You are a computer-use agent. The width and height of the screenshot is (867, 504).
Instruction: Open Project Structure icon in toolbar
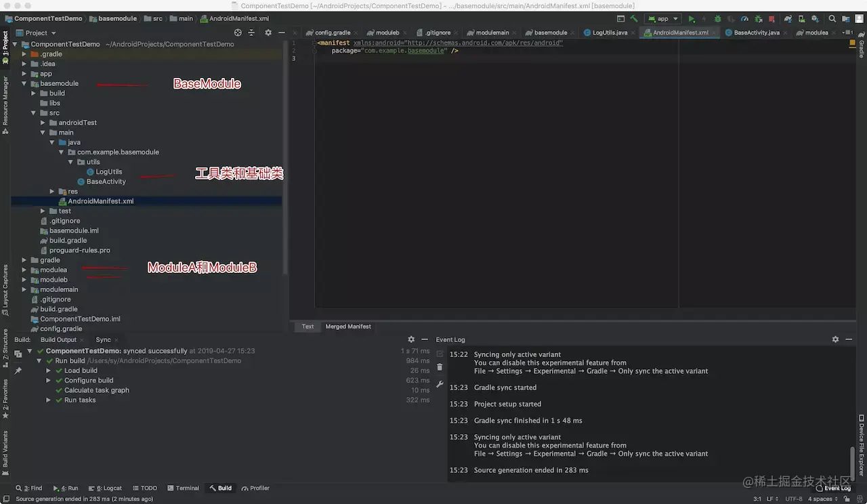pos(845,19)
